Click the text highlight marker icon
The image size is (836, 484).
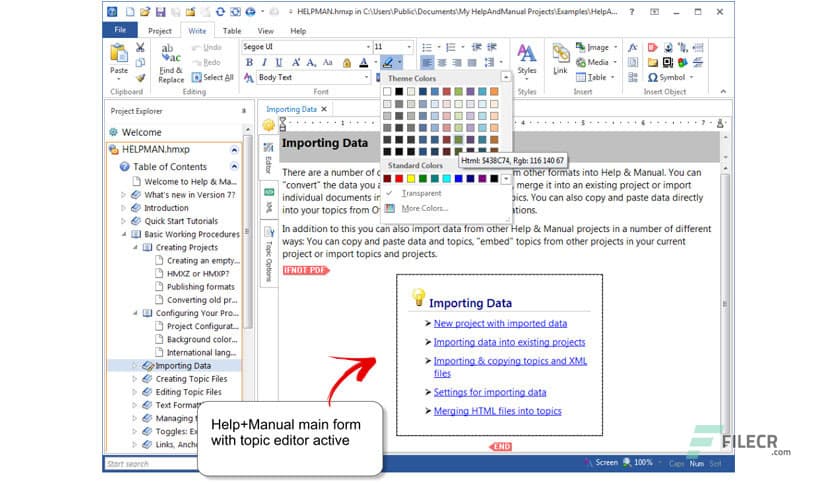tap(388, 63)
